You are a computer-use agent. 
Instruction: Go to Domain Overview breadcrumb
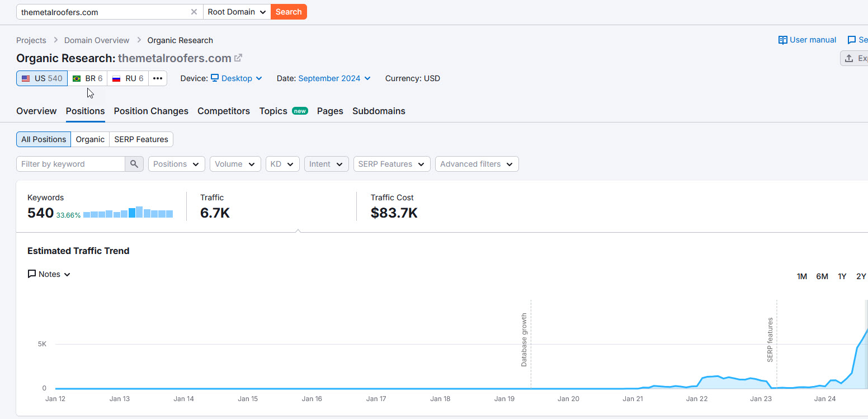[97, 40]
